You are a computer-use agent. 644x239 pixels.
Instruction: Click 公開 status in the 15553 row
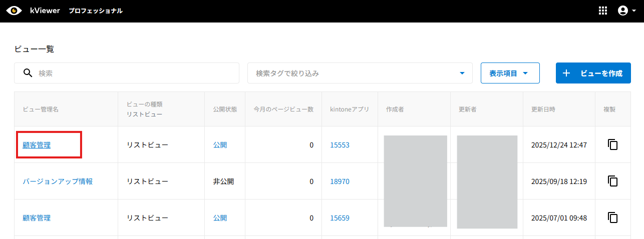(x=220, y=145)
